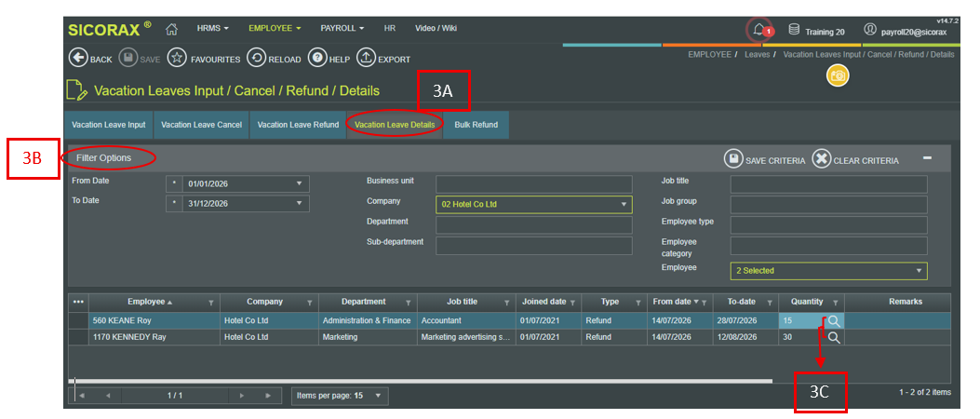The height and width of the screenshot is (419, 980).
Task: Switch to the Vacation Leave Refund tab
Action: pyautogui.click(x=298, y=125)
